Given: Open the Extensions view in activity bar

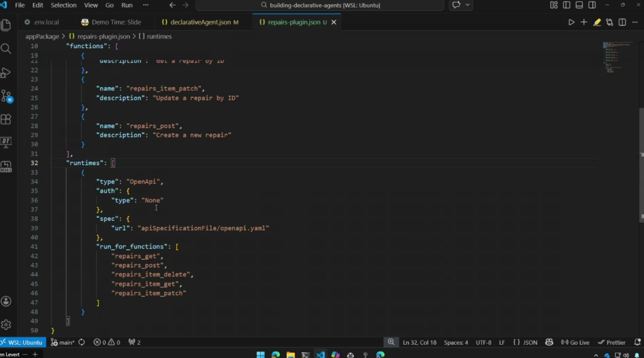Looking at the screenshot, I should click(6, 119).
